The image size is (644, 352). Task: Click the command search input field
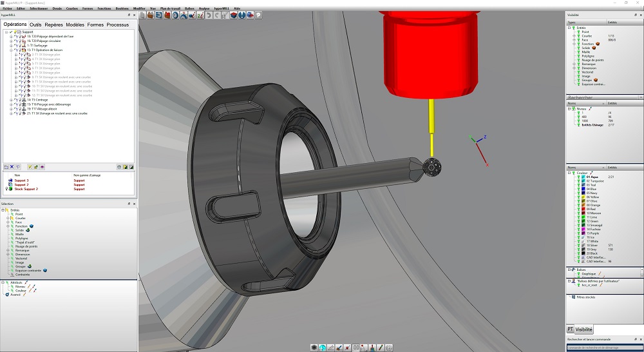(602, 347)
